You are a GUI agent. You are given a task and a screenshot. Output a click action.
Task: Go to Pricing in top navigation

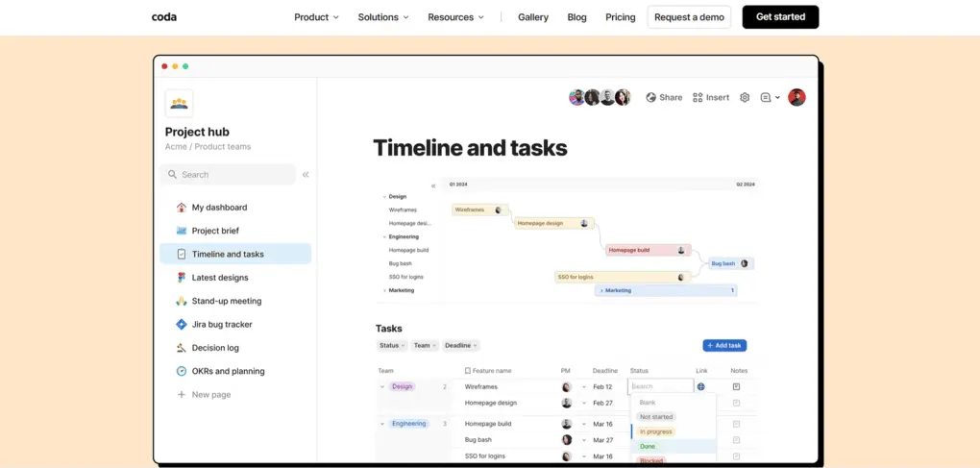pos(620,17)
